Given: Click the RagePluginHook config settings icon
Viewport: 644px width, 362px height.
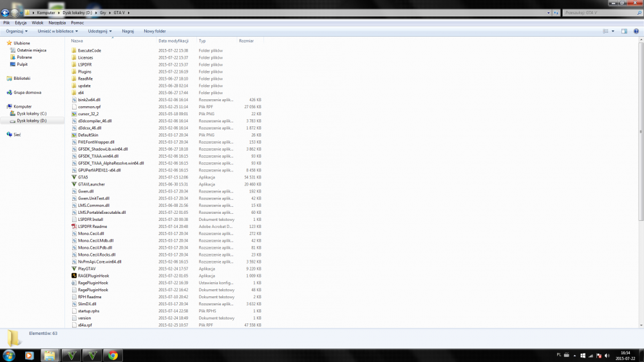Looking at the screenshot, I should click(74, 283).
